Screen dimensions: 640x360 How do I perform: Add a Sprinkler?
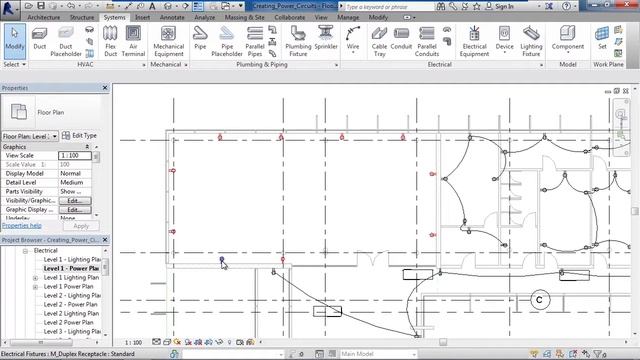click(x=326, y=39)
